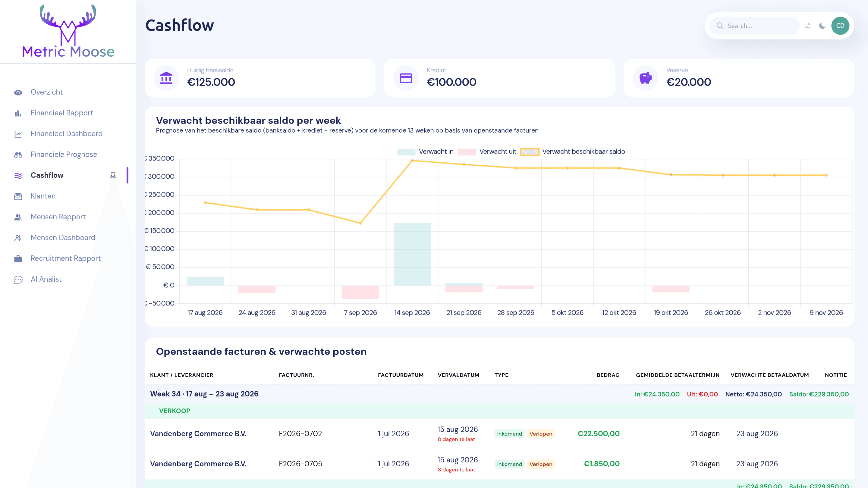Open the CD user avatar menu
Screen dimensions: 868x488
(x=840, y=26)
